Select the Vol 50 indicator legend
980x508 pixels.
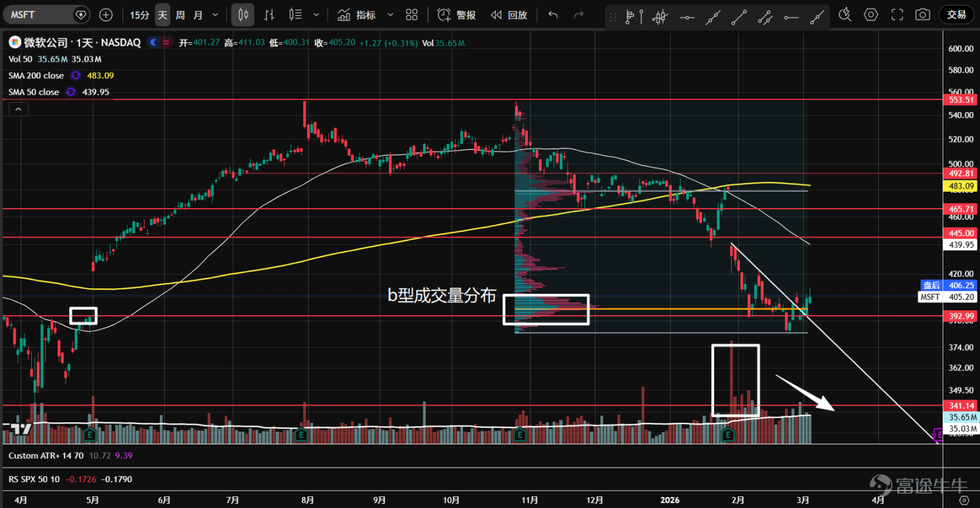click(20, 59)
